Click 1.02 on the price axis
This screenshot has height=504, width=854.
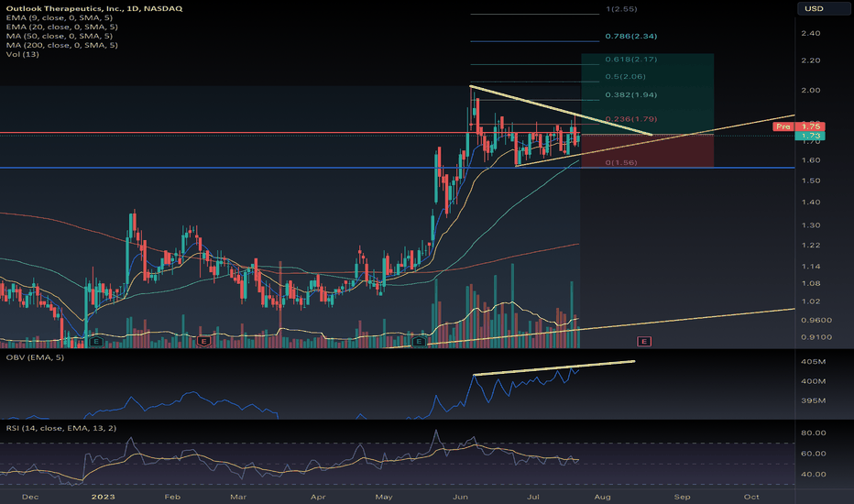811,301
